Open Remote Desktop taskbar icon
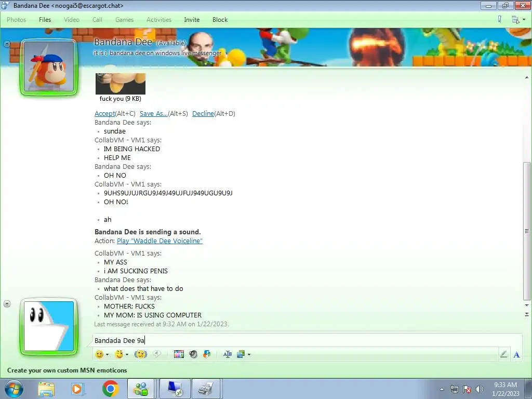Image resolution: width=532 pixels, height=399 pixels. pyautogui.click(x=175, y=389)
